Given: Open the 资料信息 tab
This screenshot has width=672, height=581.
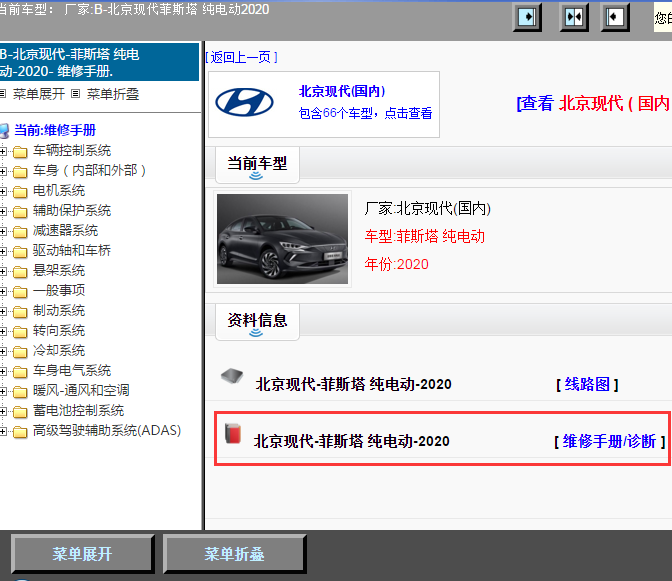Looking at the screenshot, I should 257,322.
